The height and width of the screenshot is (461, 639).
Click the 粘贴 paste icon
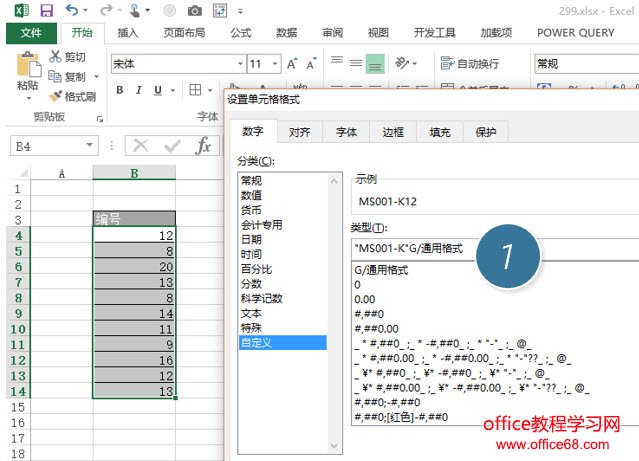pyautogui.click(x=28, y=64)
